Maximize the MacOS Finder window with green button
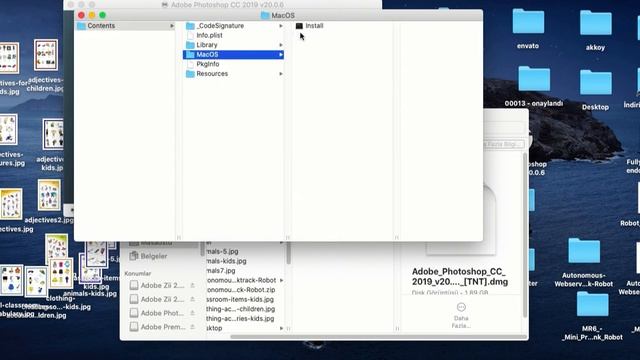640x360 pixels. [x=102, y=15]
